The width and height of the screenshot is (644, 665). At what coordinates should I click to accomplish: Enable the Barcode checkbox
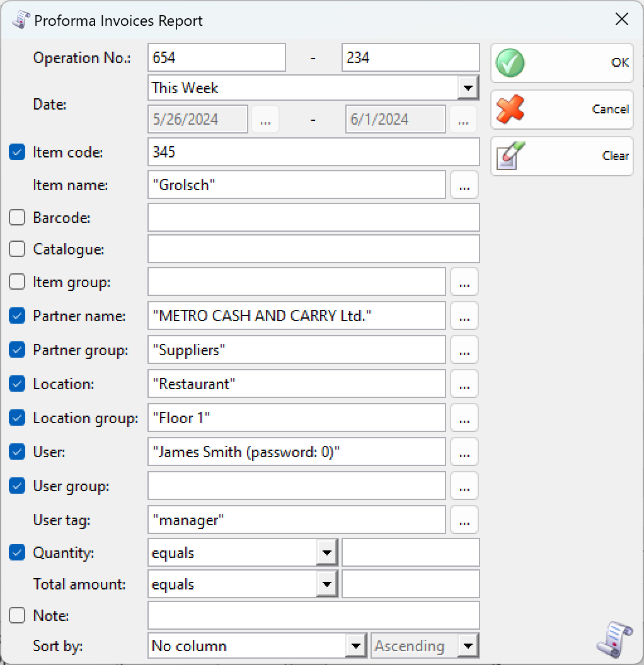[17, 218]
